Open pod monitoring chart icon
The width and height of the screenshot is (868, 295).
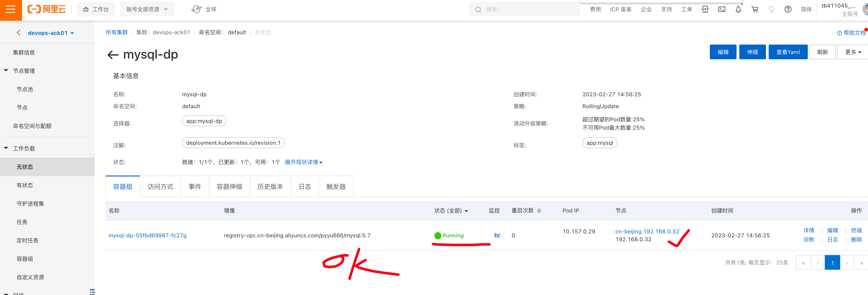pyautogui.click(x=497, y=235)
